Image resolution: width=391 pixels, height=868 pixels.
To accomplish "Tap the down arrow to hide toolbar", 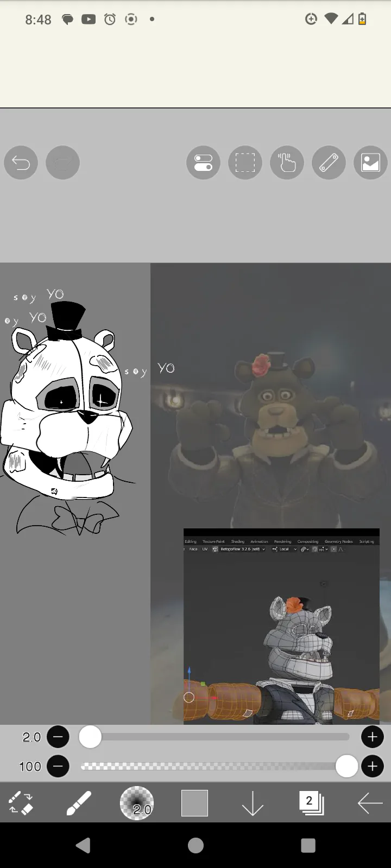I will click(253, 803).
